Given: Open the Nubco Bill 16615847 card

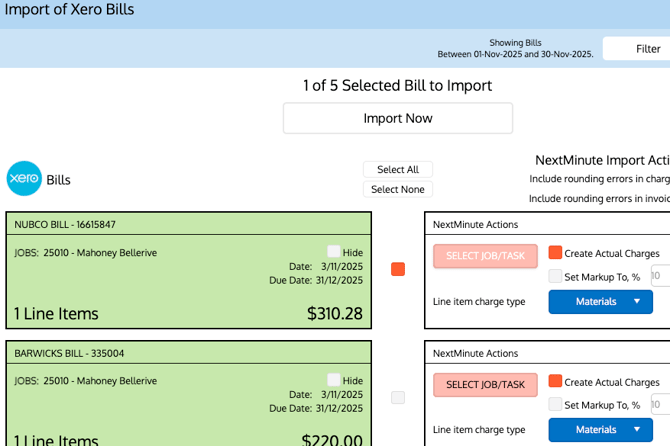Looking at the screenshot, I should tap(188, 270).
